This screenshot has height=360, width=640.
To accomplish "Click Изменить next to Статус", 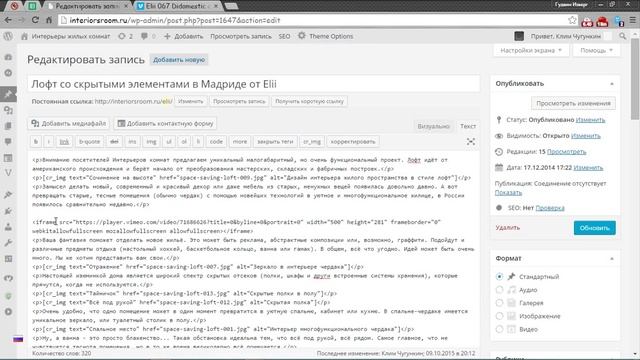I will 590,120.
